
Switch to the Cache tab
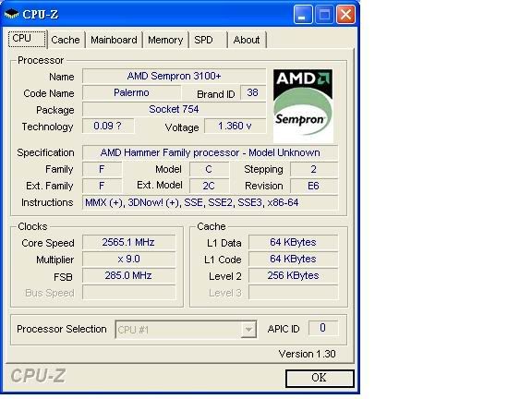[x=66, y=40]
